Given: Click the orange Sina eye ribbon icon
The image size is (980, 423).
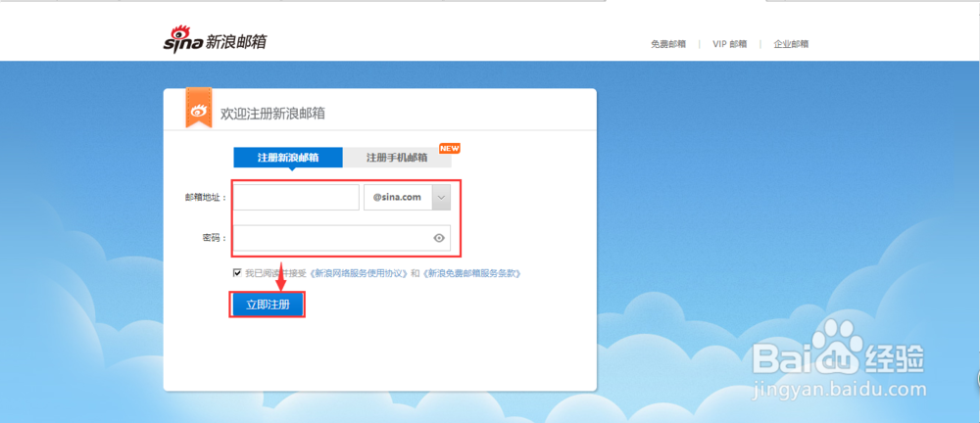Looking at the screenshot, I should tap(199, 108).
